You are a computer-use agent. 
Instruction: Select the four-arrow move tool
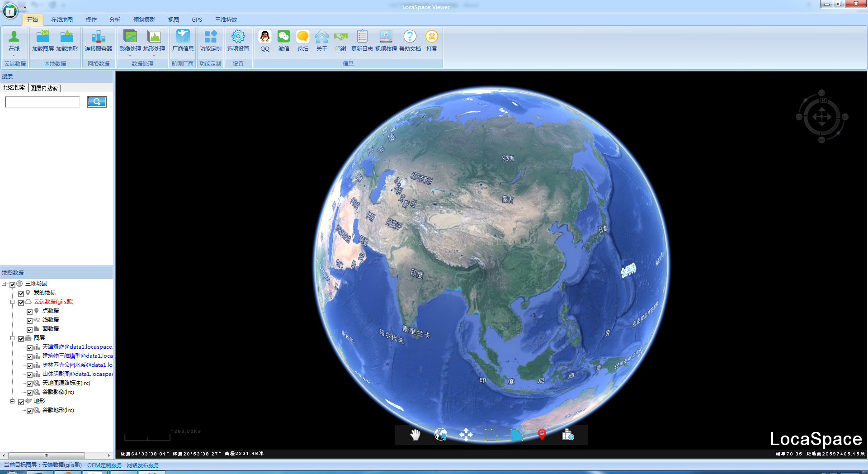[466, 435]
